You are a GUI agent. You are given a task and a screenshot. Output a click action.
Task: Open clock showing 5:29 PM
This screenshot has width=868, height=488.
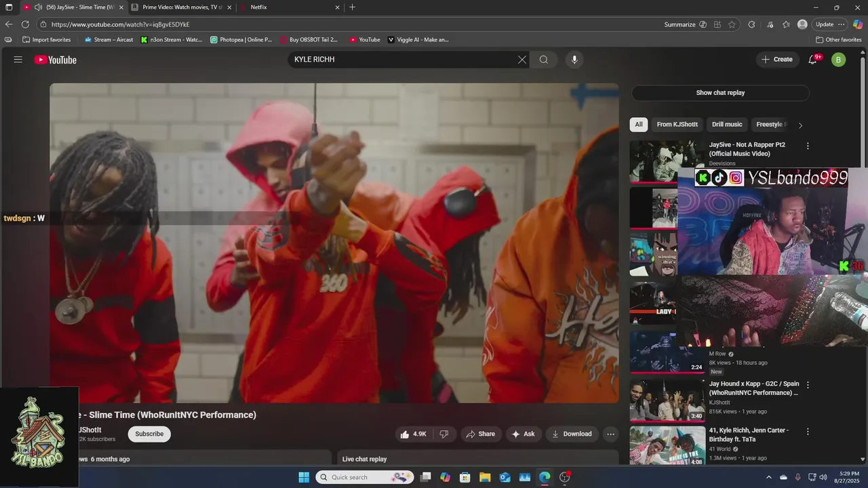(848, 477)
